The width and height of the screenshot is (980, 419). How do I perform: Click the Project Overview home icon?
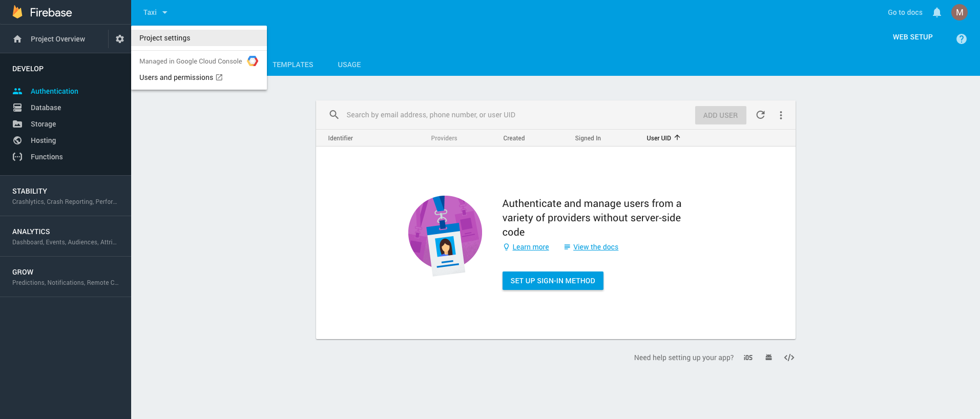[x=17, y=39]
